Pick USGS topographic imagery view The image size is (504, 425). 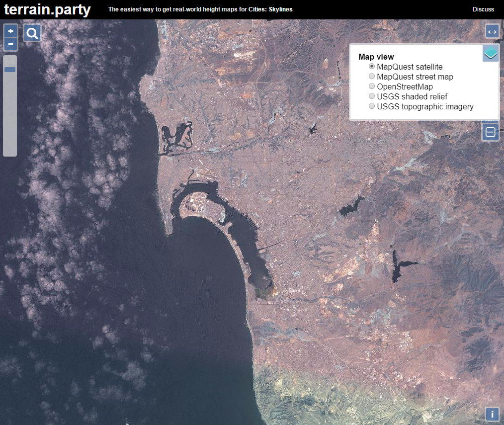[x=372, y=106]
